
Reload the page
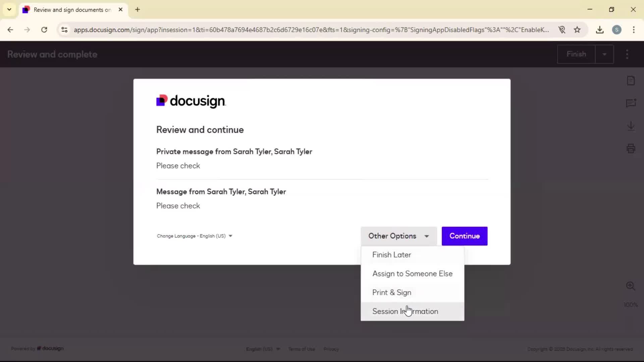pyautogui.click(x=44, y=29)
